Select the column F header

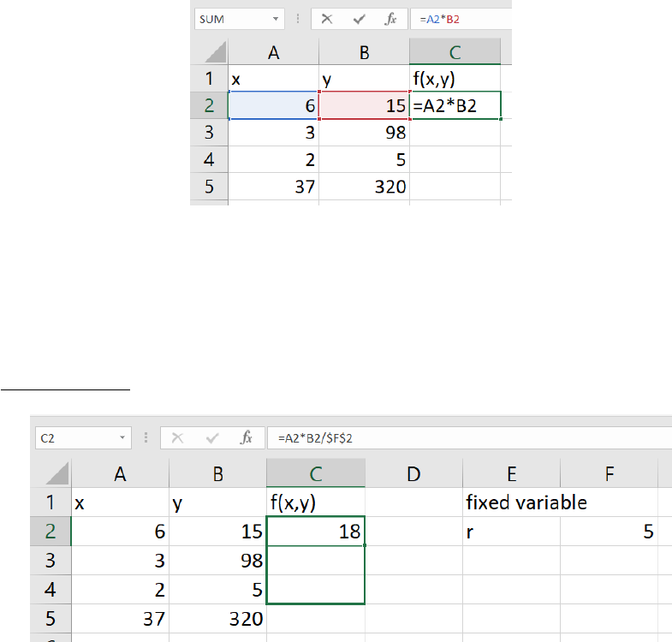pyautogui.click(x=609, y=473)
